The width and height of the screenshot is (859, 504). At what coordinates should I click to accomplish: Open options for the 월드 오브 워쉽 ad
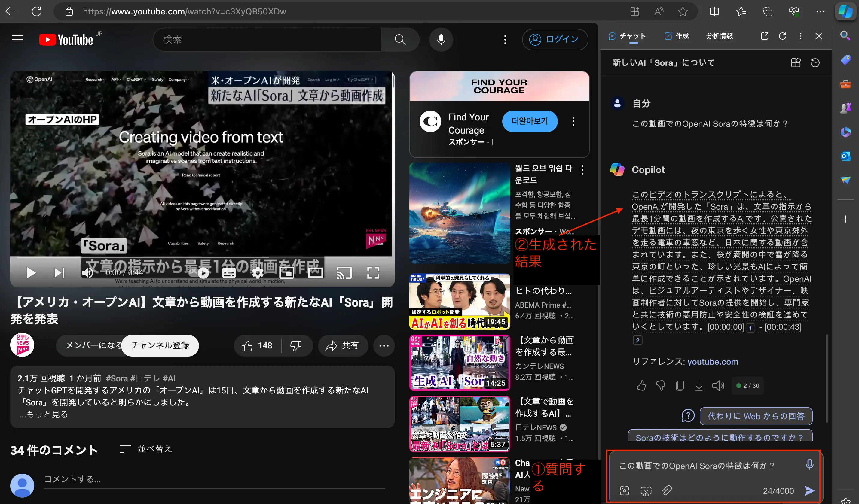[582, 170]
